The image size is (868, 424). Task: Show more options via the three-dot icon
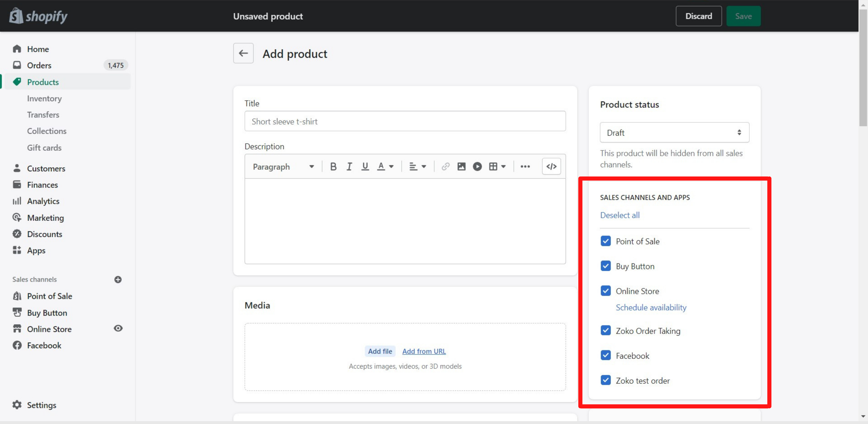point(525,166)
